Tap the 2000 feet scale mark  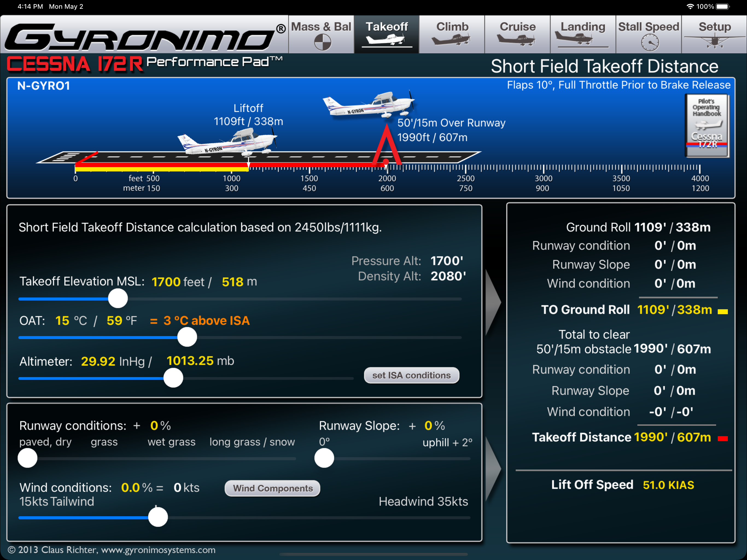387,178
